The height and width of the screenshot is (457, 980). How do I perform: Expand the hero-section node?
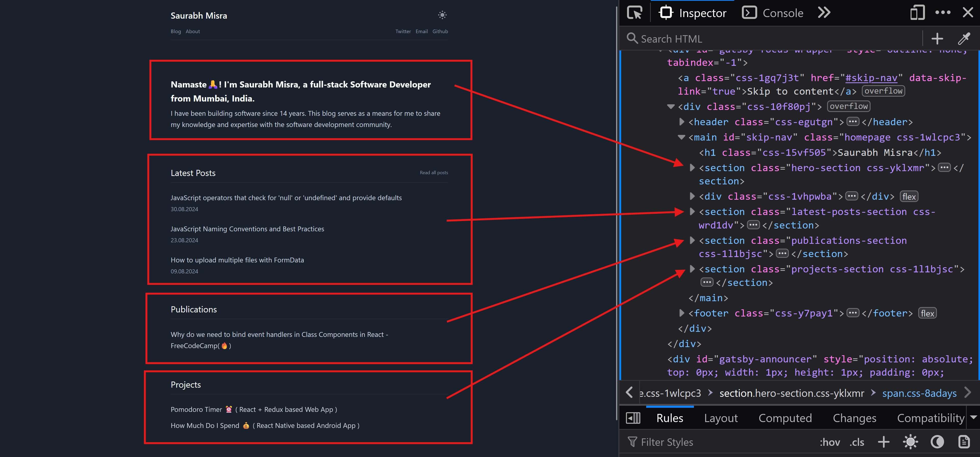692,168
